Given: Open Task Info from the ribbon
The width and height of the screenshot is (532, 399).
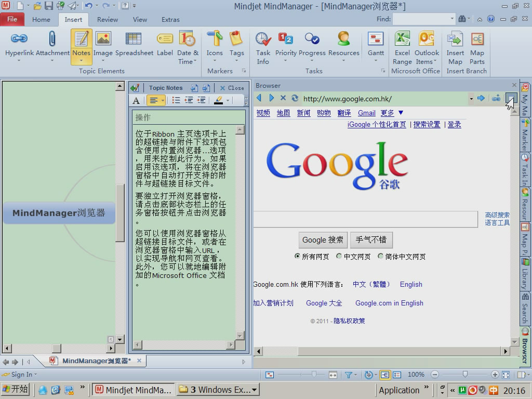Looking at the screenshot, I should [263, 47].
